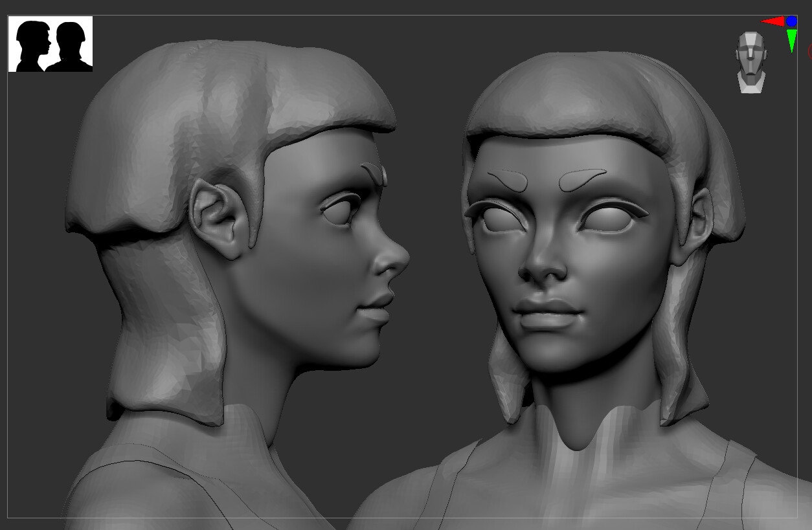Screen dimensions: 812x530
Task: Click the blue Z-axis dot in axis gizmo
Action: pos(791,21)
